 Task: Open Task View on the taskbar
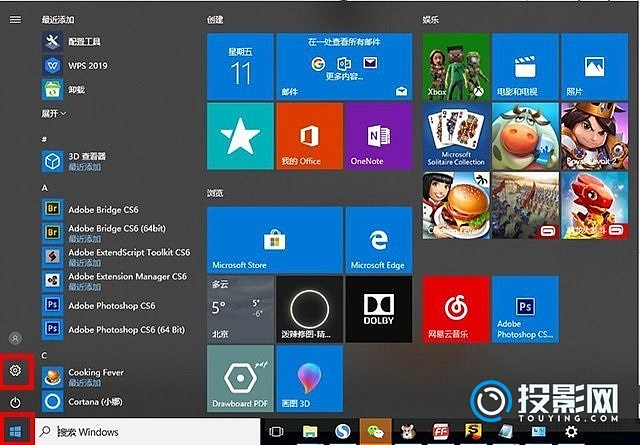(x=276, y=431)
